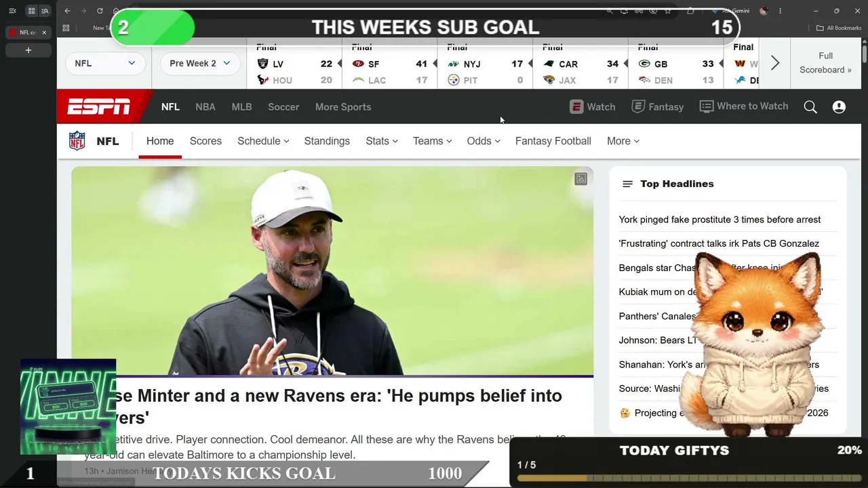868x488 pixels.
Task: Open the Chrome profile avatar
Action: click(x=764, y=11)
